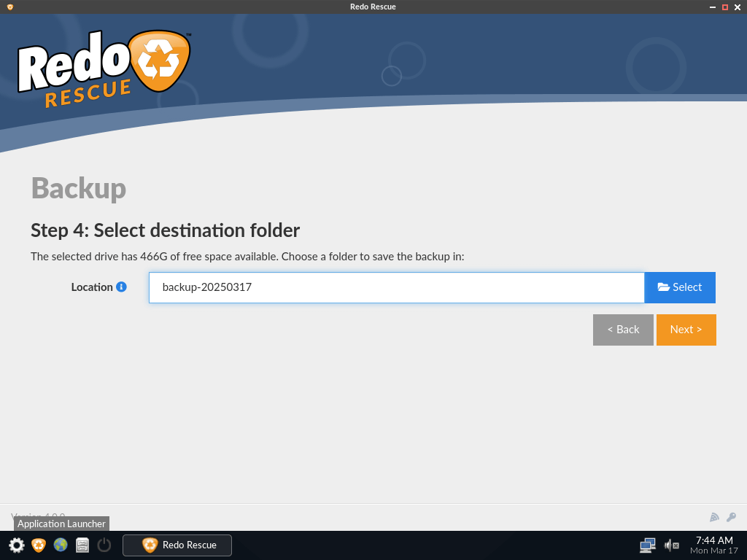Open the web browser globe icon
Viewport: 747px width, 560px height.
(x=61, y=545)
